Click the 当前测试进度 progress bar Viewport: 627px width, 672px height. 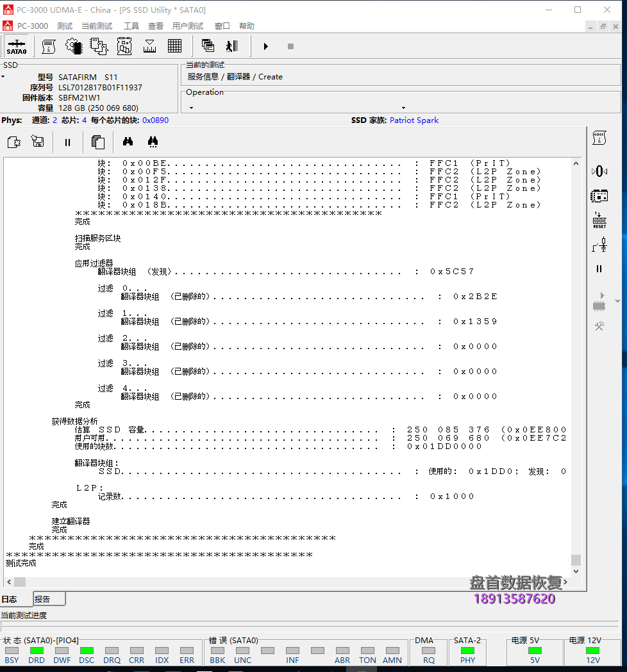[x=310, y=626]
